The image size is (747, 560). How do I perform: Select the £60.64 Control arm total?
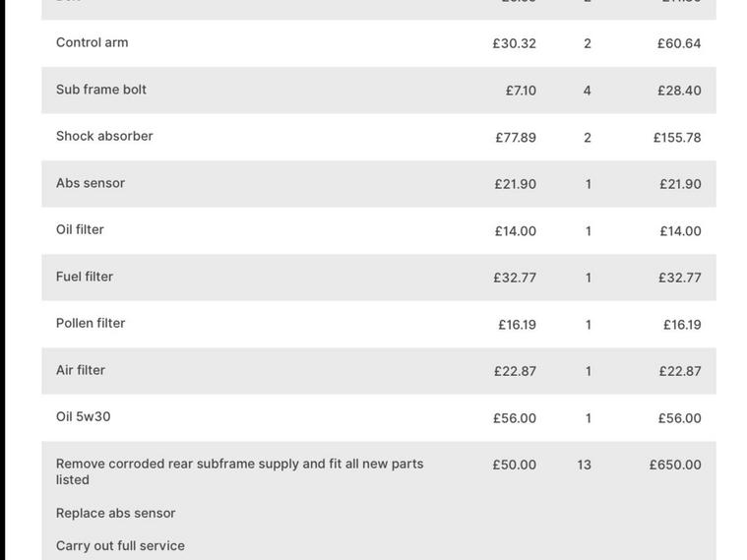click(679, 44)
